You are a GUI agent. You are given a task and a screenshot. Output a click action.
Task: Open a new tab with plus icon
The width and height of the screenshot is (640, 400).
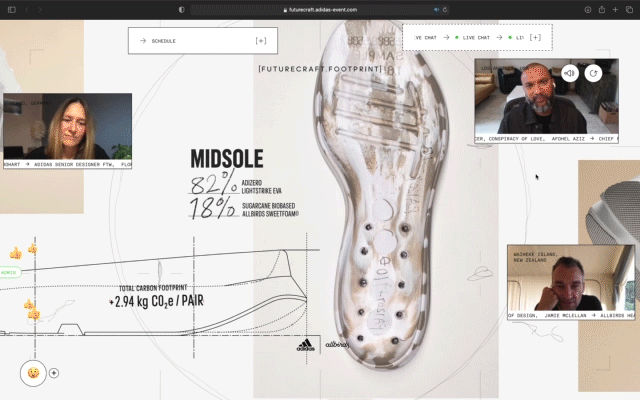tap(615, 9)
